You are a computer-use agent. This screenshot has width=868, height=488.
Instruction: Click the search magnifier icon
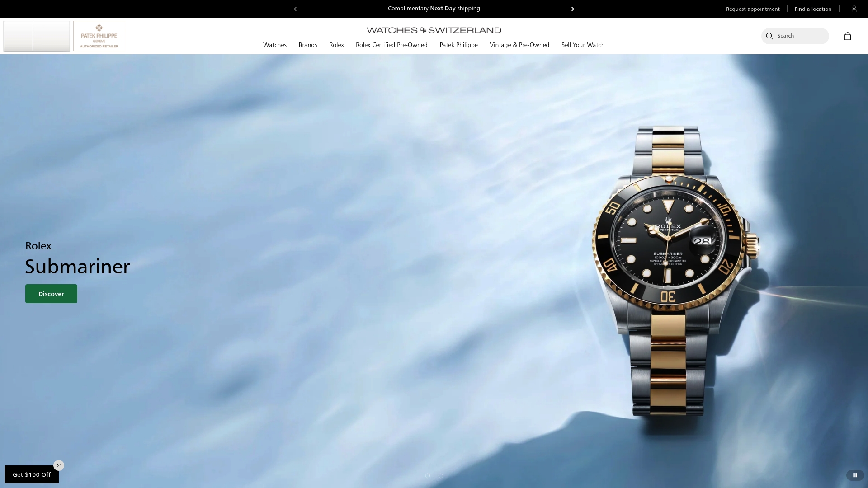click(769, 36)
